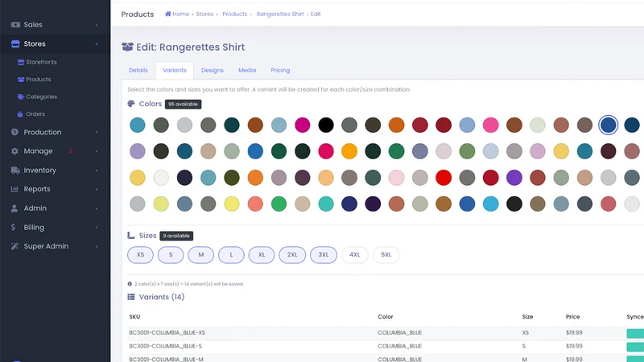The image size is (644, 362).
Task: Enable the 5XL size option
Action: click(x=386, y=255)
